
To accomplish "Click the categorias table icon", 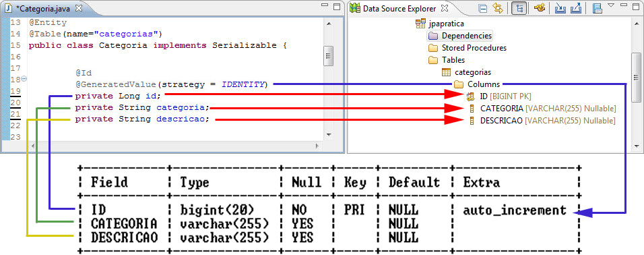I will click(x=446, y=72).
